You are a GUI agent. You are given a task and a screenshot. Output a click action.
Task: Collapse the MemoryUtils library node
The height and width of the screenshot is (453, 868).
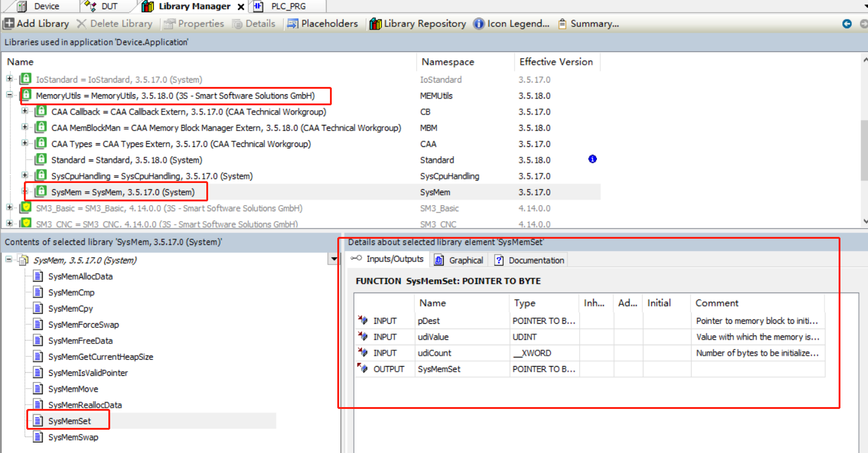coord(9,95)
